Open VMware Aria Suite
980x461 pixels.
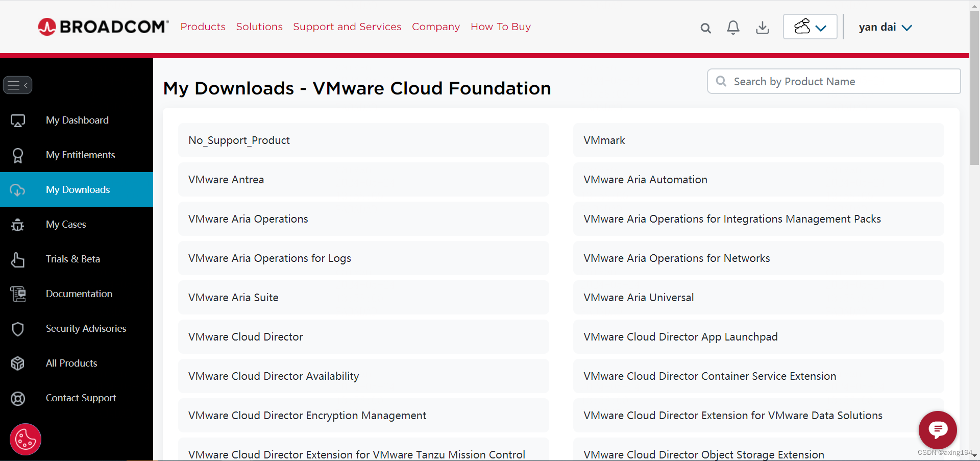pos(363,298)
